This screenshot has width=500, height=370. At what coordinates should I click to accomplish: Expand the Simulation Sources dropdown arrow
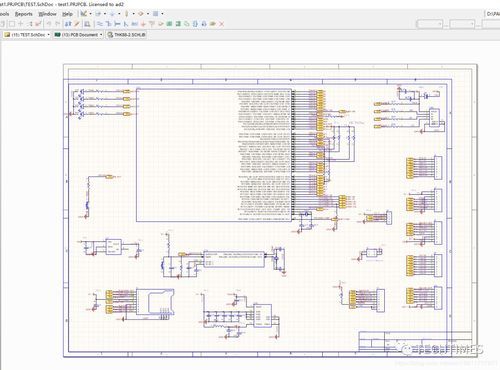[148, 14]
